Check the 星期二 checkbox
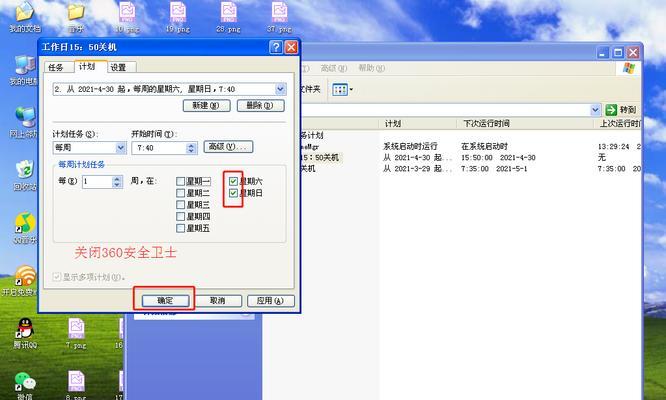Image resolution: width=666 pixels, height=400 pixels. pos(180,193)
